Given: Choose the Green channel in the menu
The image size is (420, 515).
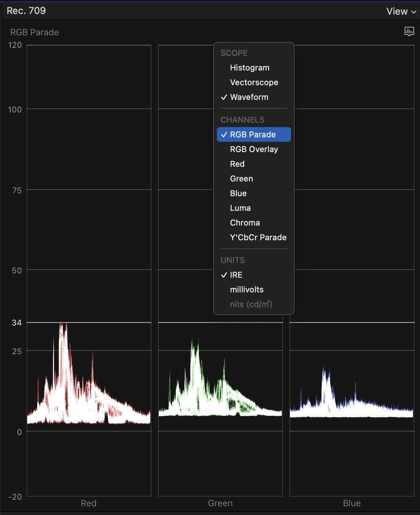Looking at the screenshot, I should tap(254, 179).
